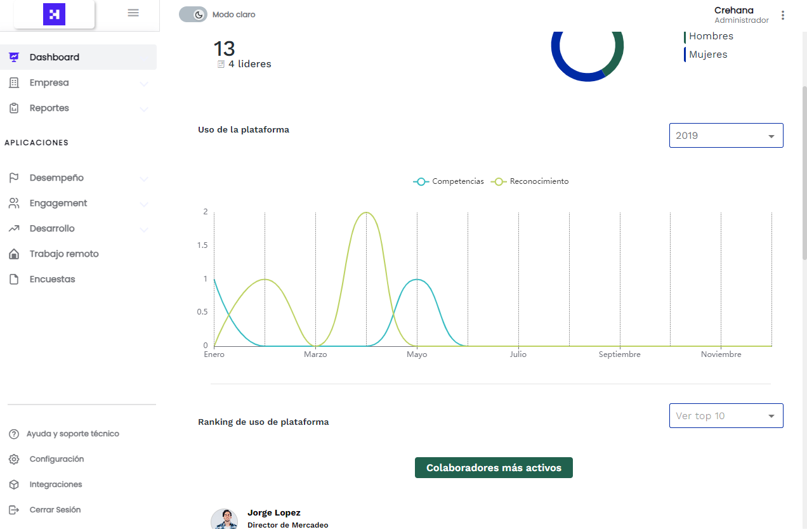Expand the Empresa sidebar section
The height and width of the screenshot is (532, 807).
143,83
